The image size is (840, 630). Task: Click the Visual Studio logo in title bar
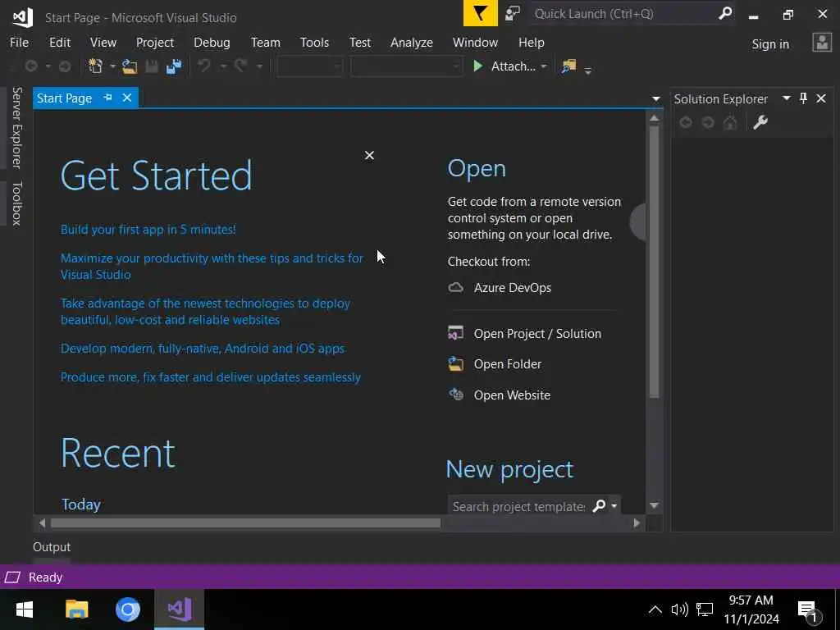[x=22, y=17]
